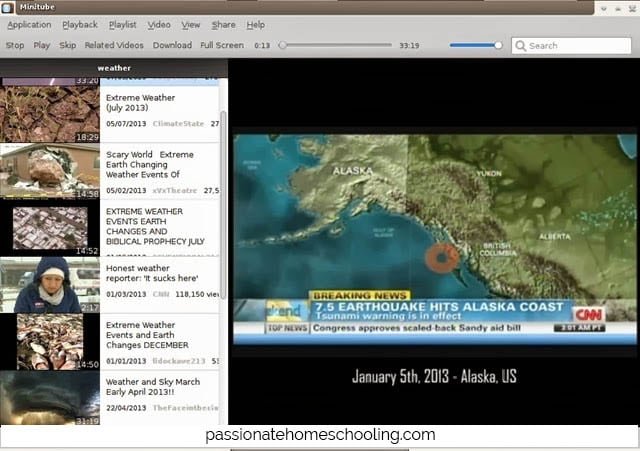The image size is (640, 451).
Task: Click the xVxTheatre channel name
Action: pos(175,191)
